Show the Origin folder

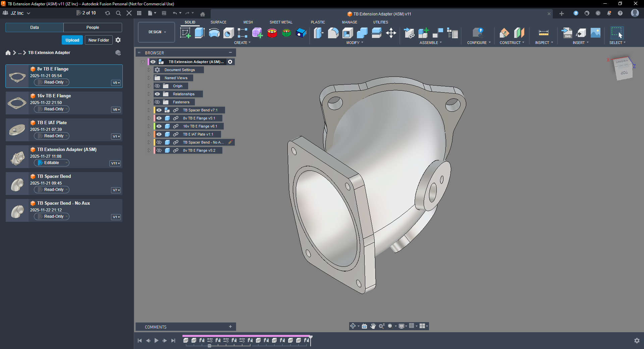point(157,86)
